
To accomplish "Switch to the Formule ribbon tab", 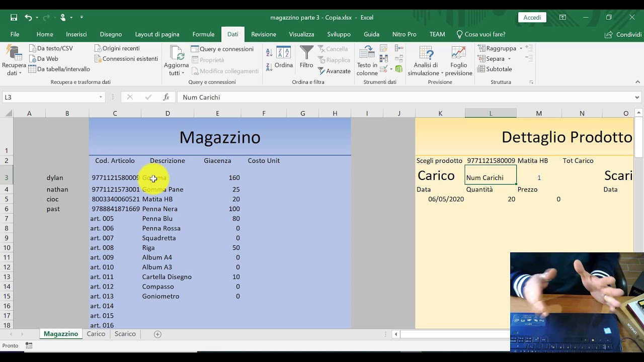I will coord(203,34).
